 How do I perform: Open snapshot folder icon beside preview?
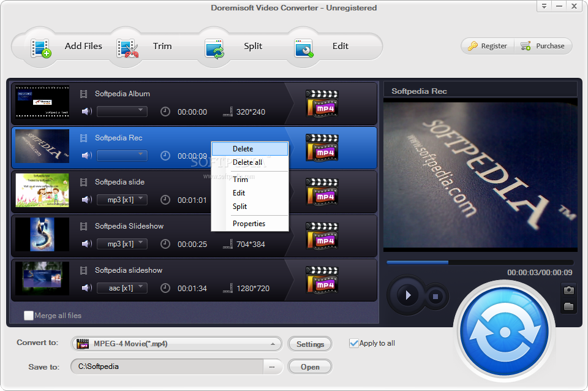pos(568,306)
